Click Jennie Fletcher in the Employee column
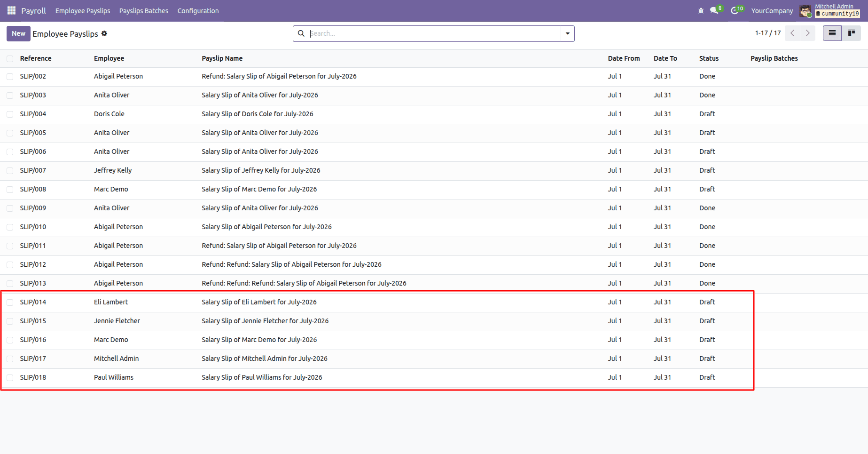Screen dimensions: 868x454 [x=117, y=321]
